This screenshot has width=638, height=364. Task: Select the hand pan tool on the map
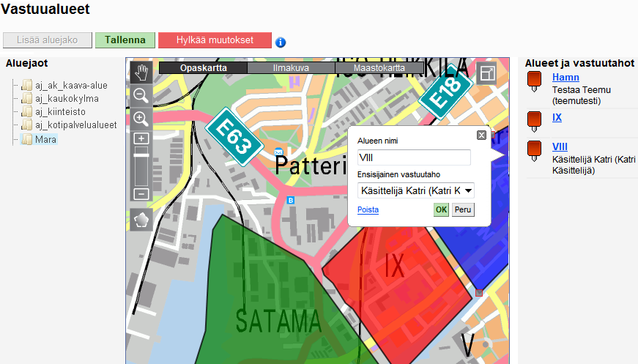click(x=141, y=73)
